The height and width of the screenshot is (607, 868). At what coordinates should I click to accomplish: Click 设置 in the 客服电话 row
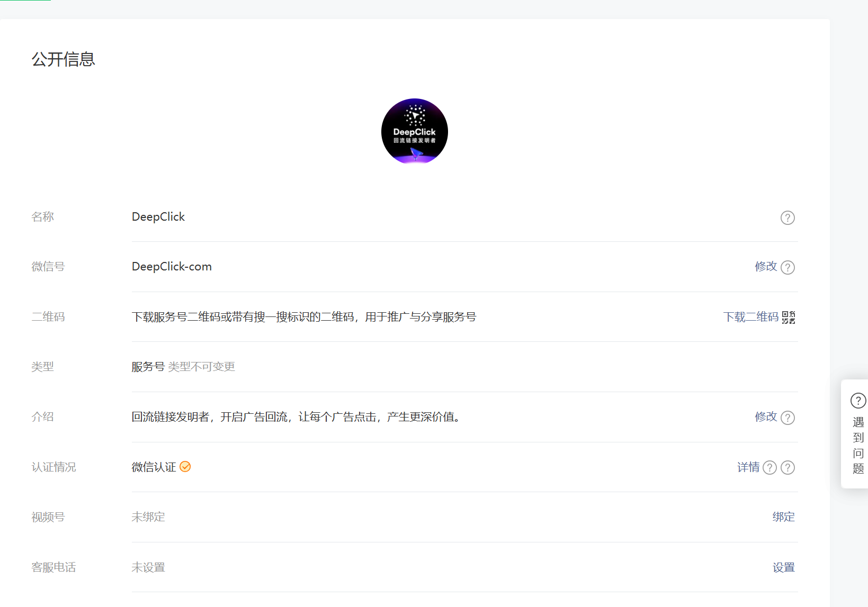[x=784, y=568]
